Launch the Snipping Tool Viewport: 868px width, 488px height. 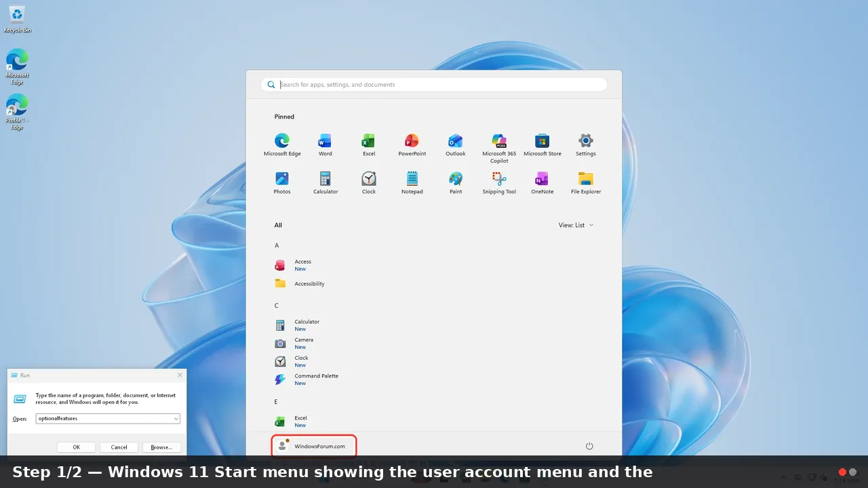click(499, 183)
